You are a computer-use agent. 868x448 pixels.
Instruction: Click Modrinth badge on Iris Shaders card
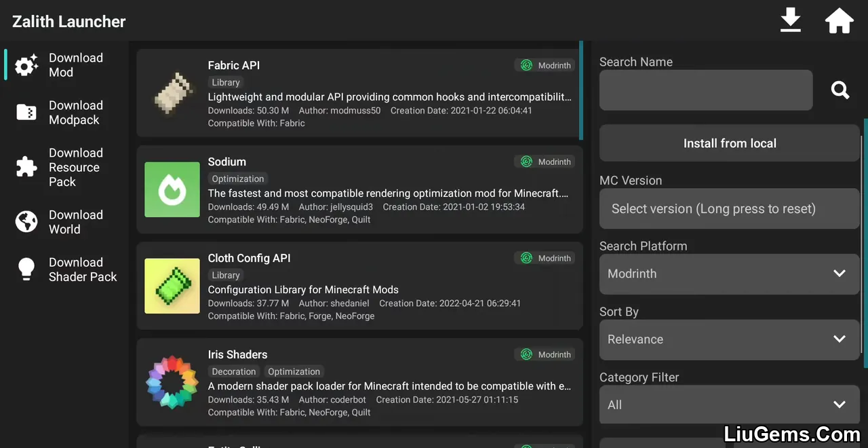545,354
